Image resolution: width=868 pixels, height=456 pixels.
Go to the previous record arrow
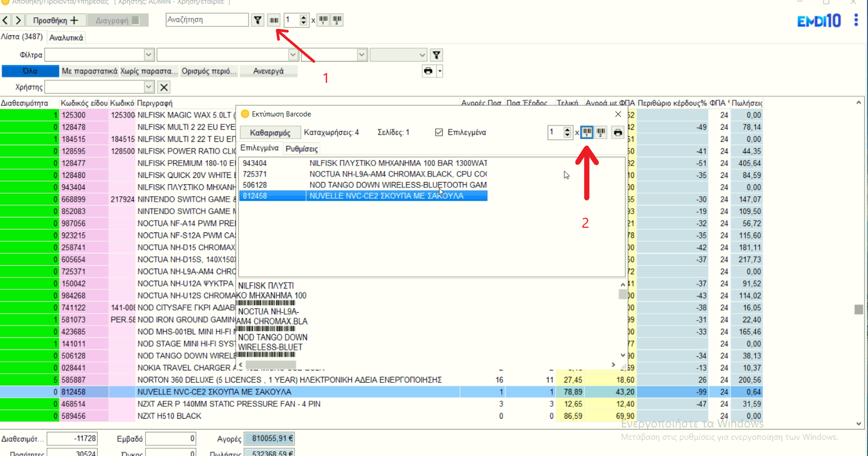5,20
